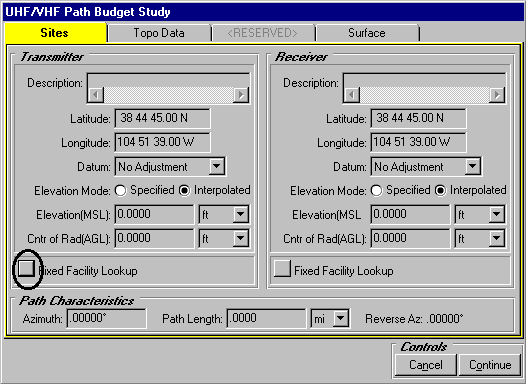The width and height of the screenshot is (526, 384).
Task: Expand the Path Length units dropdown
Action: (x=341, y=318)
